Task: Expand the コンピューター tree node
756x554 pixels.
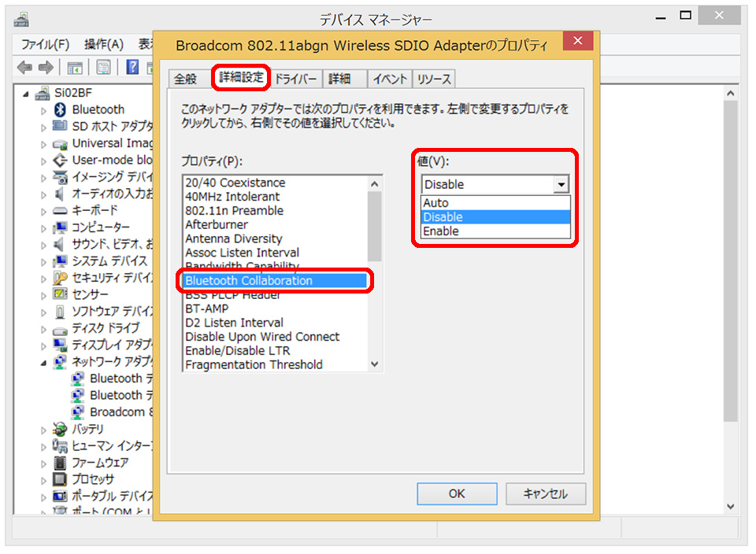Action: pos(43,228)
